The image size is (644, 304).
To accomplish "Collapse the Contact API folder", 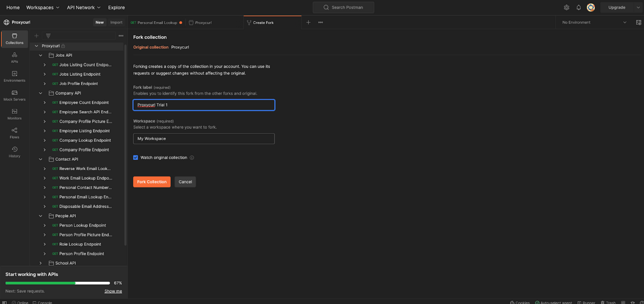I will point(41,159).
